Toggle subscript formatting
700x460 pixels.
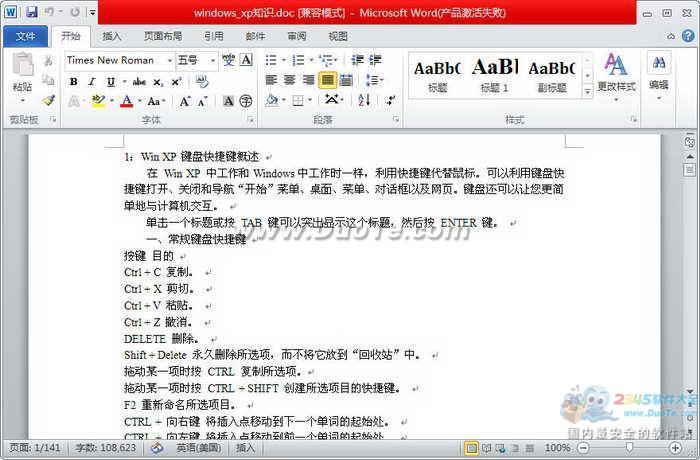(x=158, y=82)
